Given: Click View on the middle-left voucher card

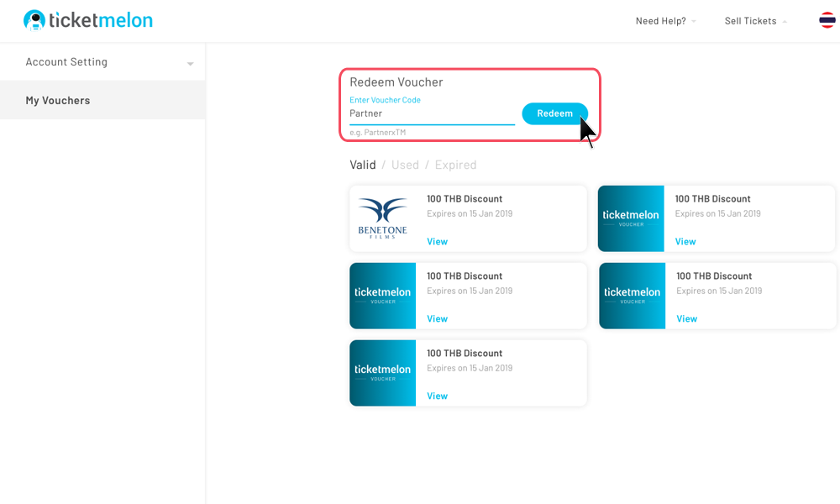Looking at the screenshot, I should pyautogui.click(x=437, y=318).
